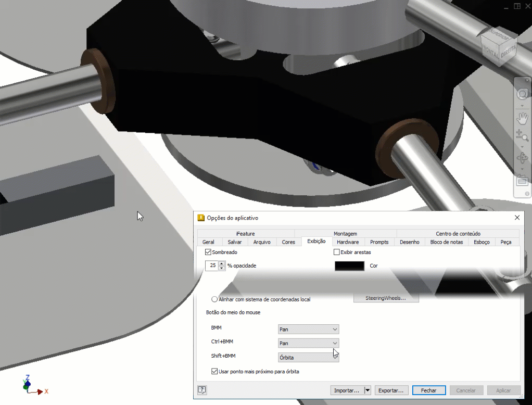This screenshot has width=532, height=405.
Task: Open the Ctrl+BMM dropdown set to Pan
Action: coord(308,343)
